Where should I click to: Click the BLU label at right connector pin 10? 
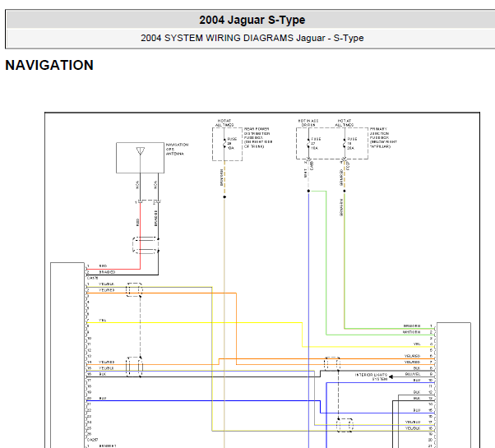tap(417, 380)
